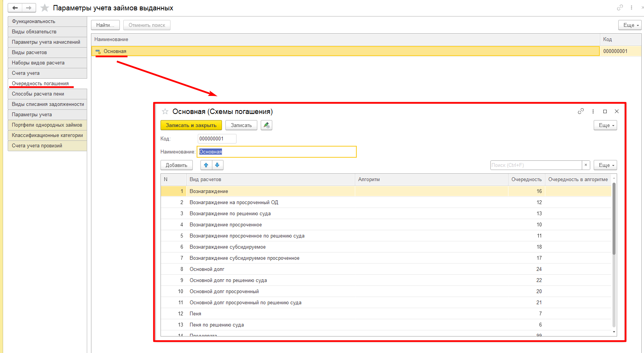Click the Наименование input field
644x353 pixels.
(x=277, y=152)
